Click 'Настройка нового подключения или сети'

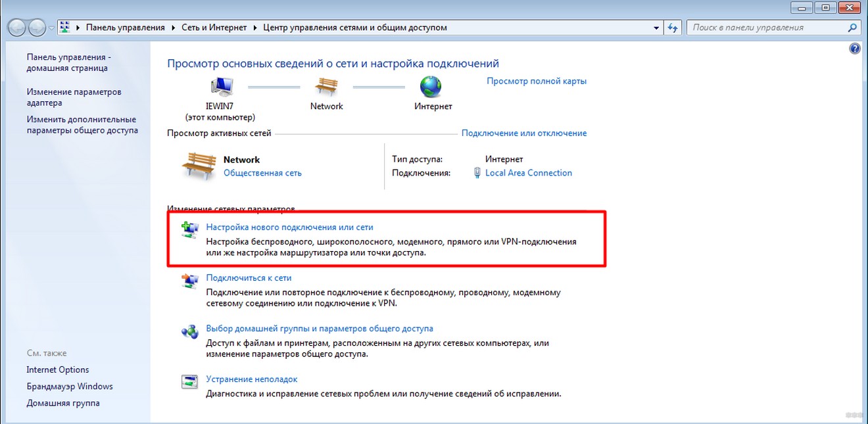[x=289, y=227]
